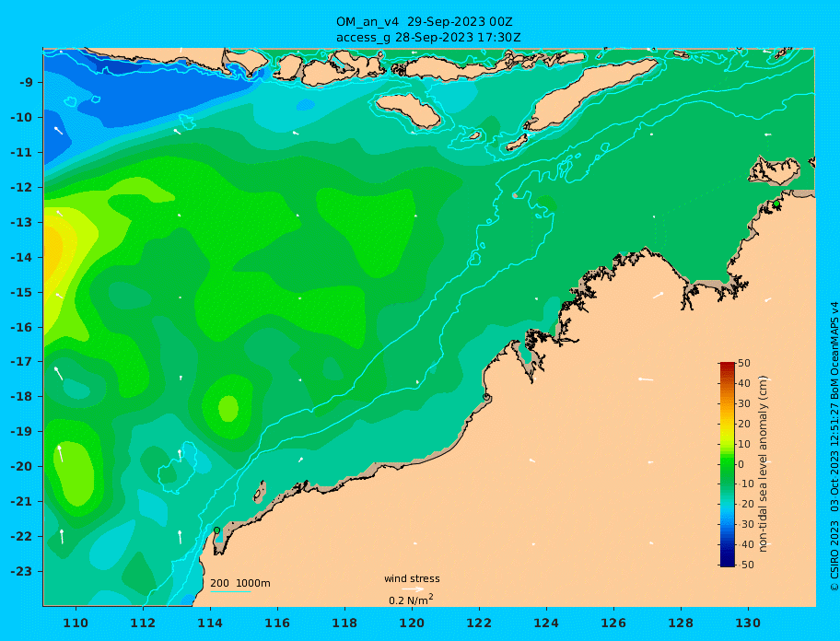
Task: Click the longitude label 112
Action: 143,623
